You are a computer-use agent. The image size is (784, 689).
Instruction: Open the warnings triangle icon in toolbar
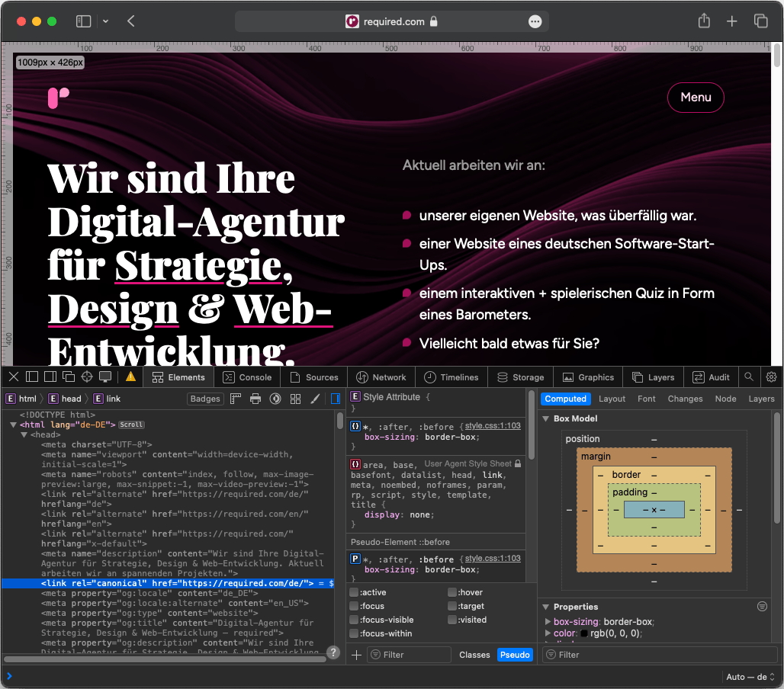(130, 376)
